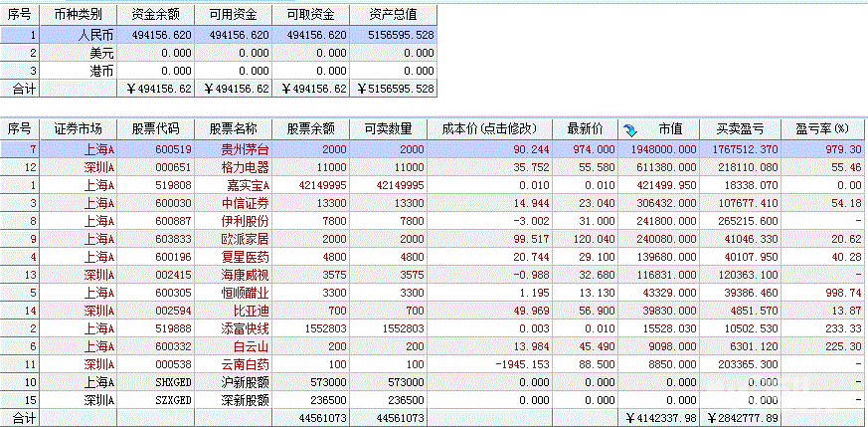
Task: Click the 资产总值 column header in funds table
Action: 393,14
